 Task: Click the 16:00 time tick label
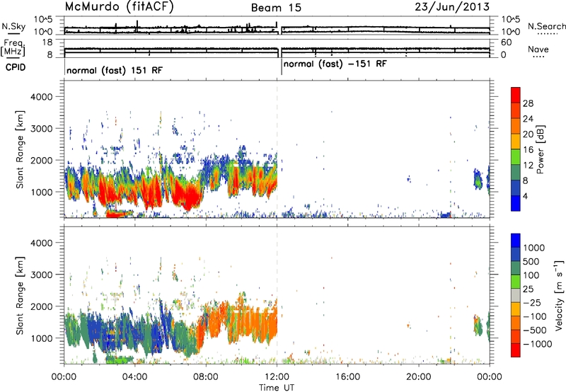pyautogui.click(x=347, y=377)
